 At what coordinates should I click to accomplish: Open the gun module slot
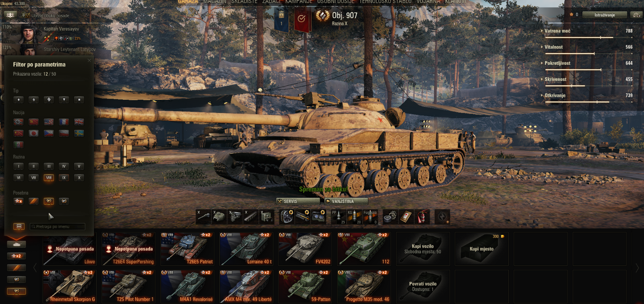click(203, 217)
